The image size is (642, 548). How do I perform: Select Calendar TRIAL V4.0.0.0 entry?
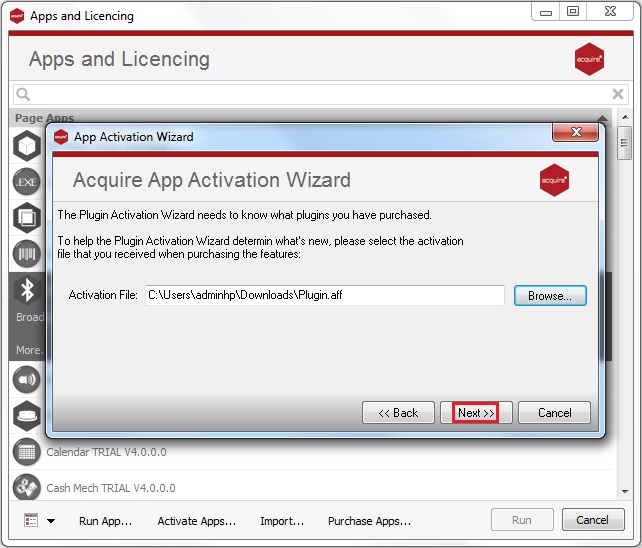(x=106, y=452)
